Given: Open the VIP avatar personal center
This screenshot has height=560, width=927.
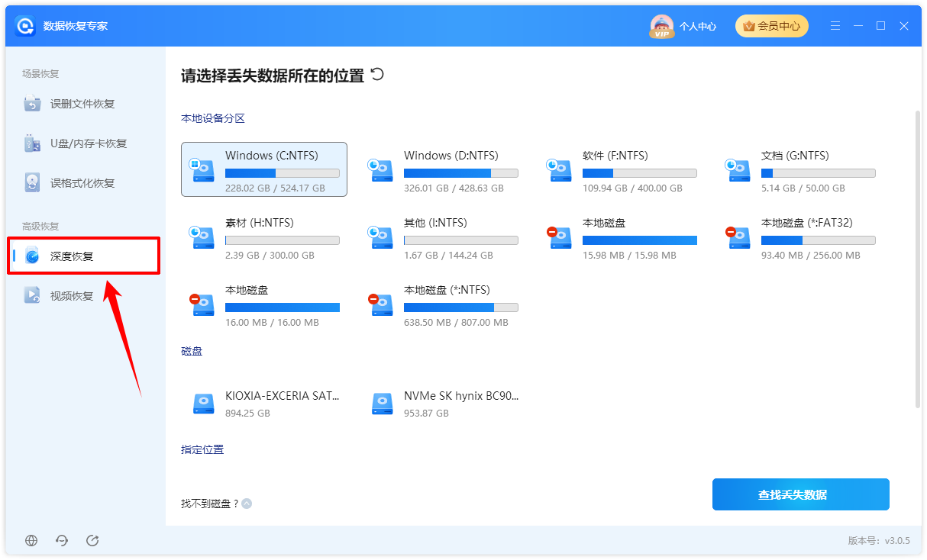Looking at the screenshot, I should tap(661, 27).
